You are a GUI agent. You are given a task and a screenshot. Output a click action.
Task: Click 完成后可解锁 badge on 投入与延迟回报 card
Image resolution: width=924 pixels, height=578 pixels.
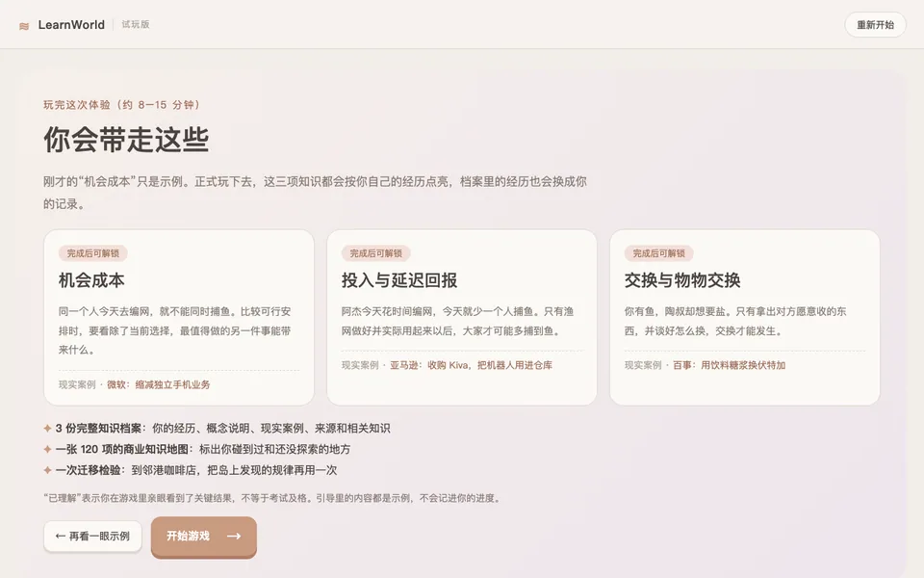click(x=376, y=253)
